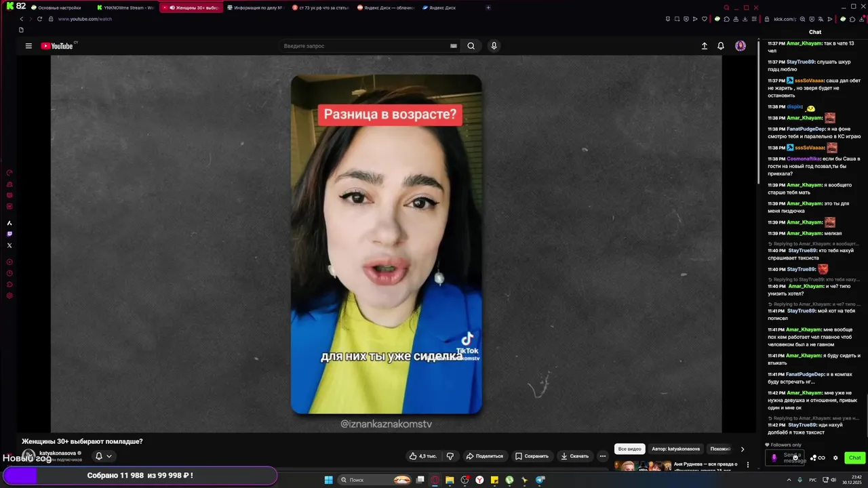Click the TikTok video player area

tap(387, 244)
